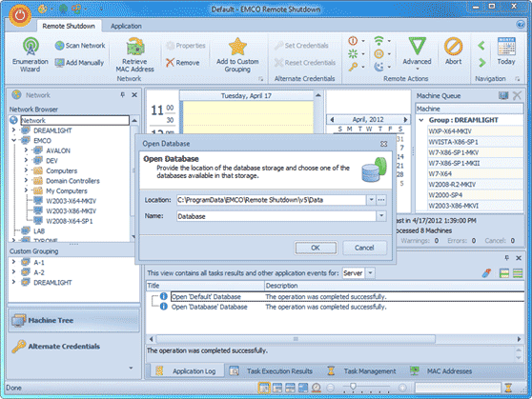Switch to the Remote Shutdown ribbon tab
532x399 pixels.
(x=69, y=26)
